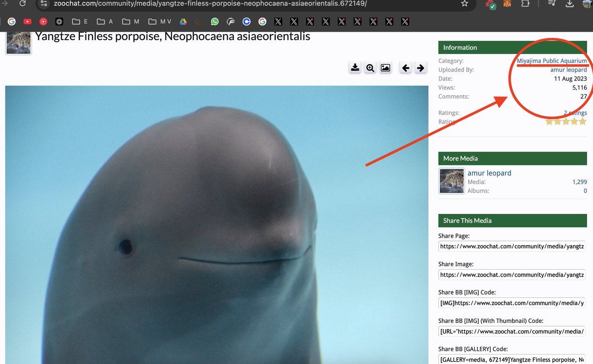Open the albums count 0 link
593x364 pixels.
tap(585, 191)
